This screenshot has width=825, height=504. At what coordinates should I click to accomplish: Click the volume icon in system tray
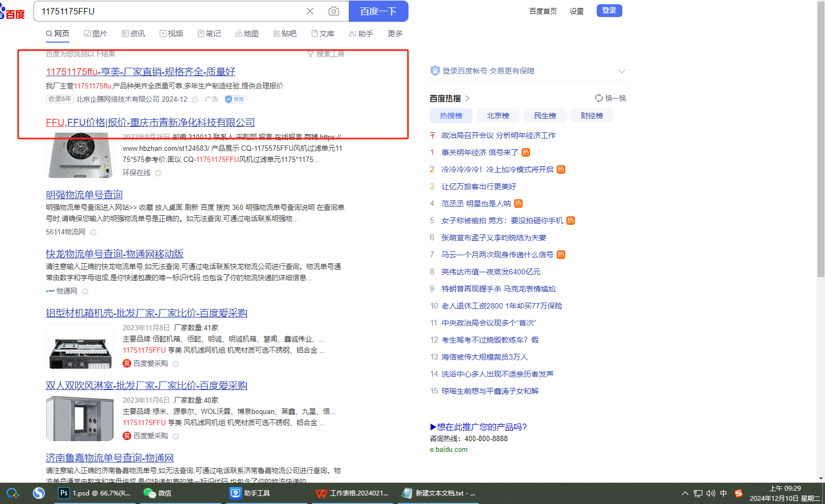click(x=710, y=493)
